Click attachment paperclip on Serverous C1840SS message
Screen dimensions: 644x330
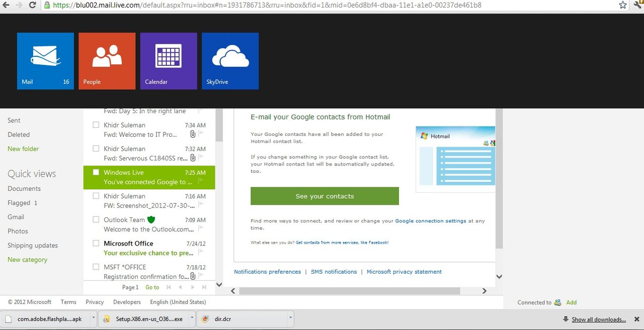tap(193, 158)
